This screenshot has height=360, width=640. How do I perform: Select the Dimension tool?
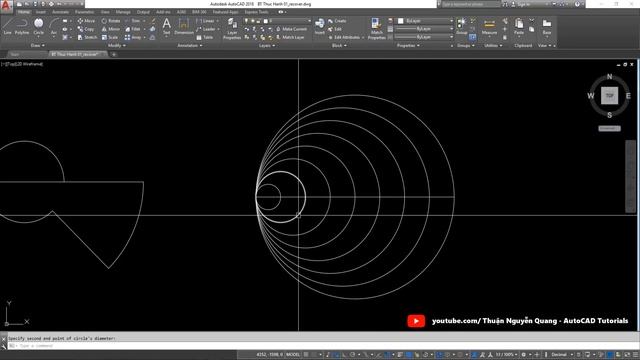184,27
